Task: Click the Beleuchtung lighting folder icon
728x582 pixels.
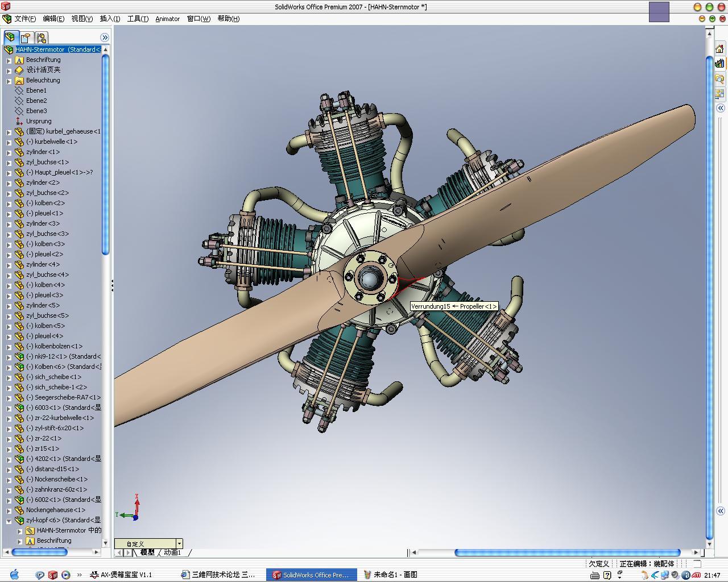Action: pos(19,80)
